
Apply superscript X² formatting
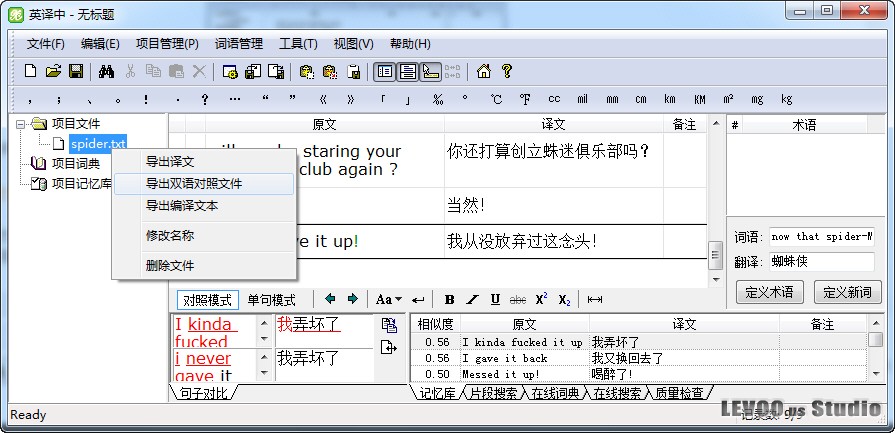541,300
